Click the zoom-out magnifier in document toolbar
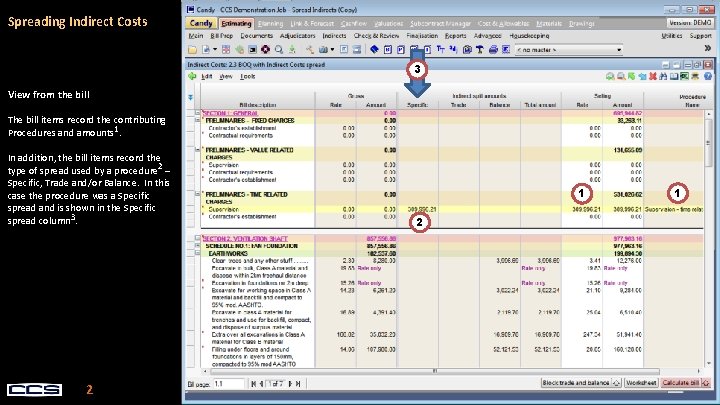720x405 pixels. click(621, 76)
